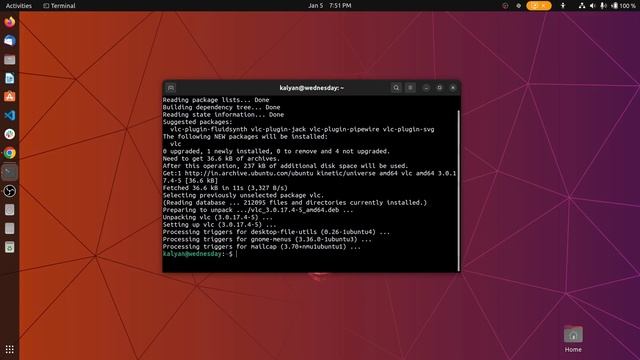Click the Activities button
Screen dimensions: 640x360
pyautogui.click(x=19, y=6)
